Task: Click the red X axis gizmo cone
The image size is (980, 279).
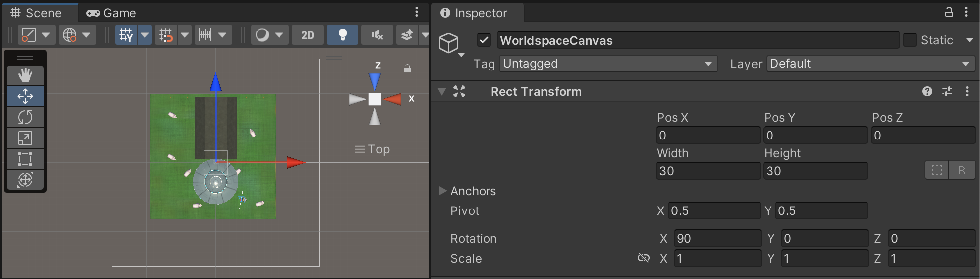Action: point(393,99)
